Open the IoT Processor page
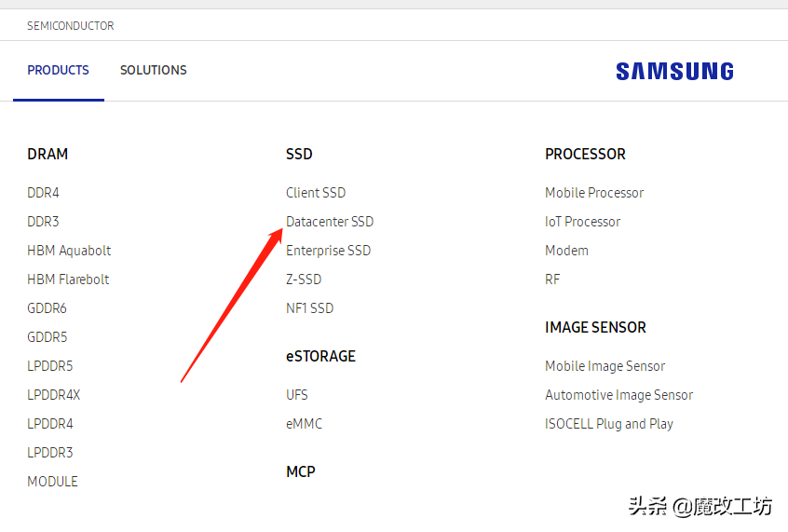 582,222
